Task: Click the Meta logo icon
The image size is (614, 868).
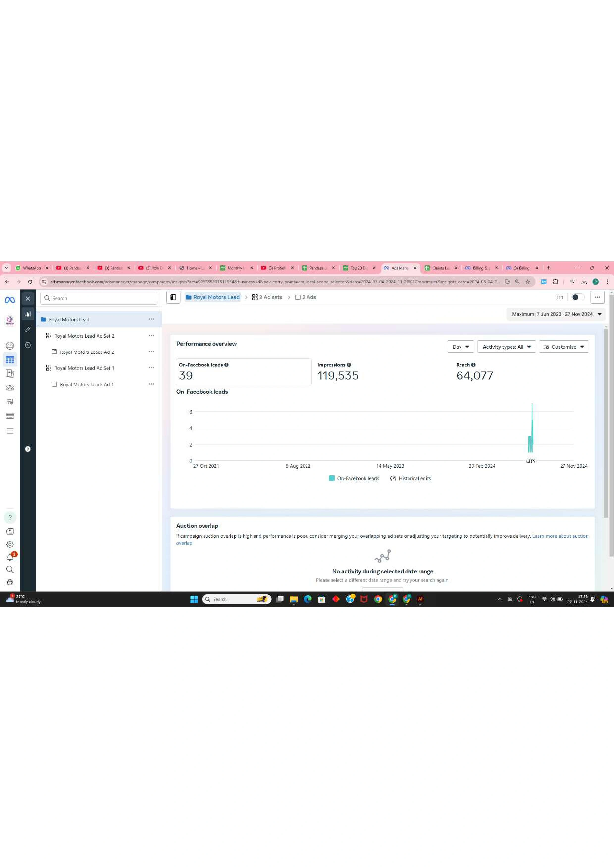Action: [10, 300]
